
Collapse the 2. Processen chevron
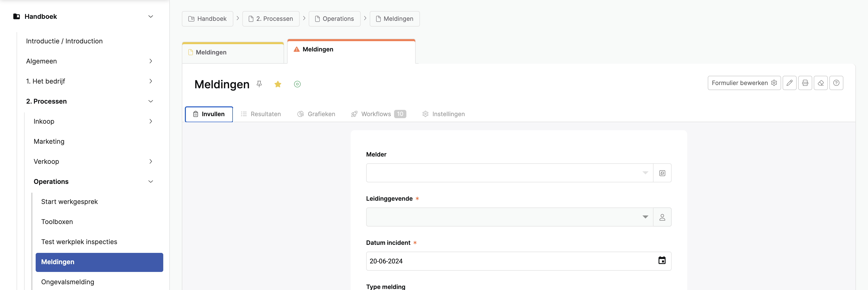pyautogui.click(x=151, y=101)
